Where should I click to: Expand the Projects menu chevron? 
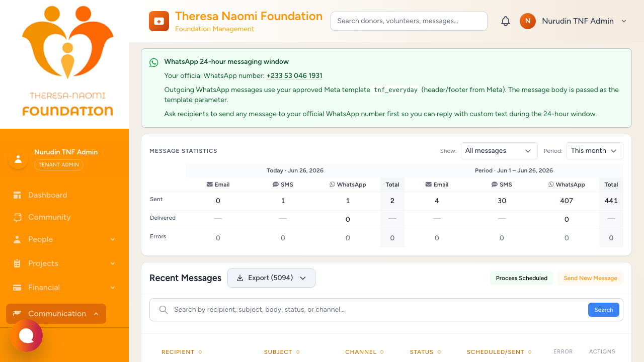coord(113,263)
